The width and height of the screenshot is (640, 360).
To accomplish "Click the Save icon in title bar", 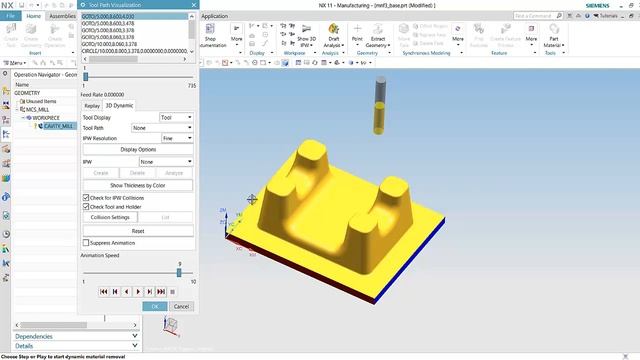I will (x=21, y=5).
